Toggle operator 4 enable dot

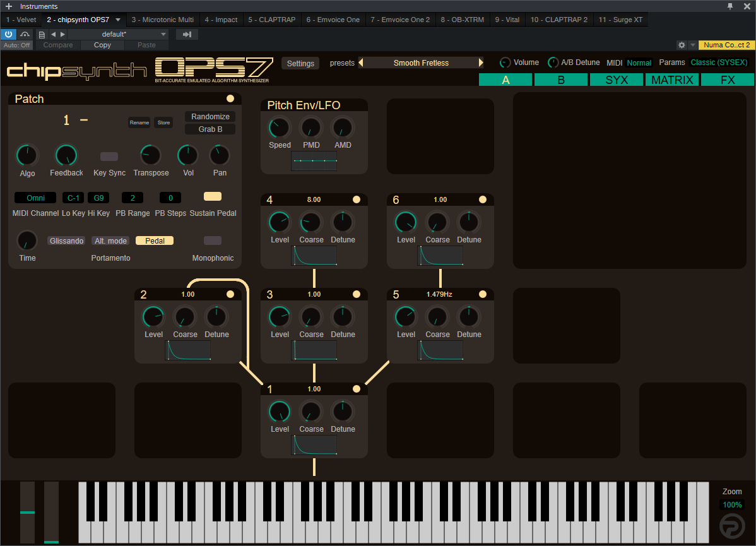(357, 199)
